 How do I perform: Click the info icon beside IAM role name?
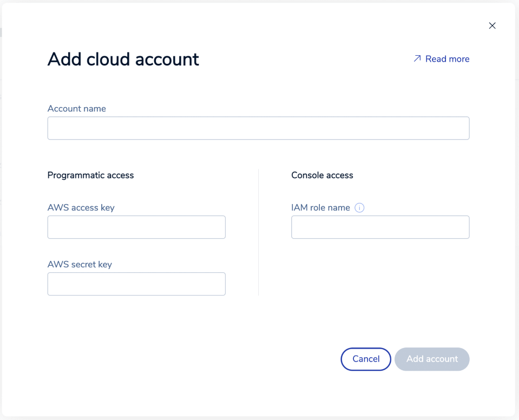[x=359, y=208]
